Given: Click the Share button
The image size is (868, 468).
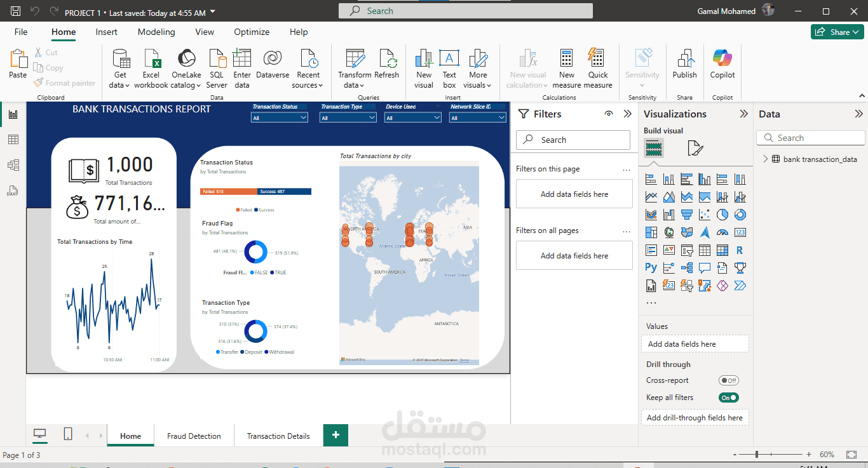Looking at the screenshot, I should point(837,32).
